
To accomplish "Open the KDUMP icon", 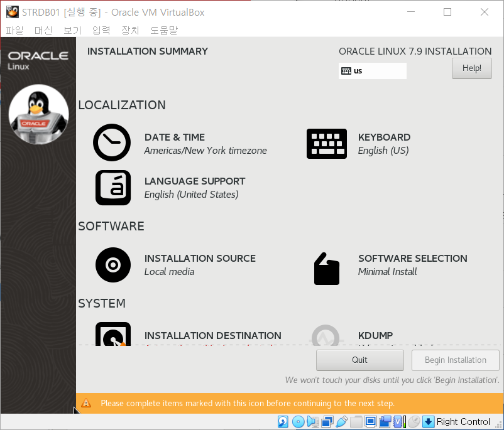I will pyautogui.click(x=326, y=335).
